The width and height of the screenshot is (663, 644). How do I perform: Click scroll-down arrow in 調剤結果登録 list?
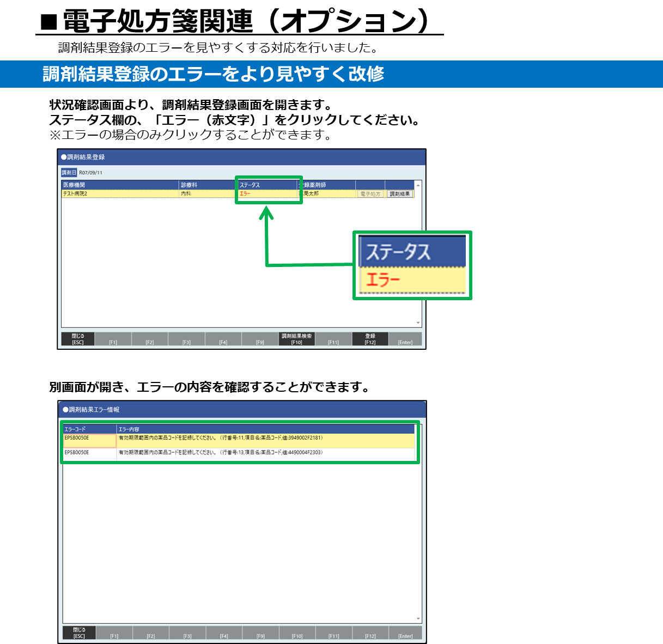coord(418,323)
